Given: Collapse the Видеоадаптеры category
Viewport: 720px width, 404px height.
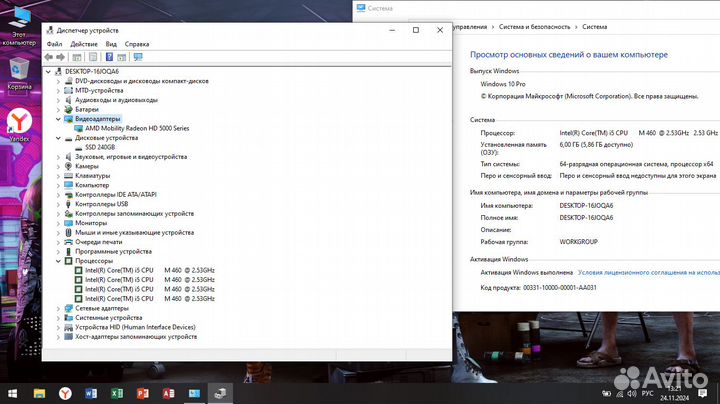Looking at the screenshot, I should tap(58, 119).
